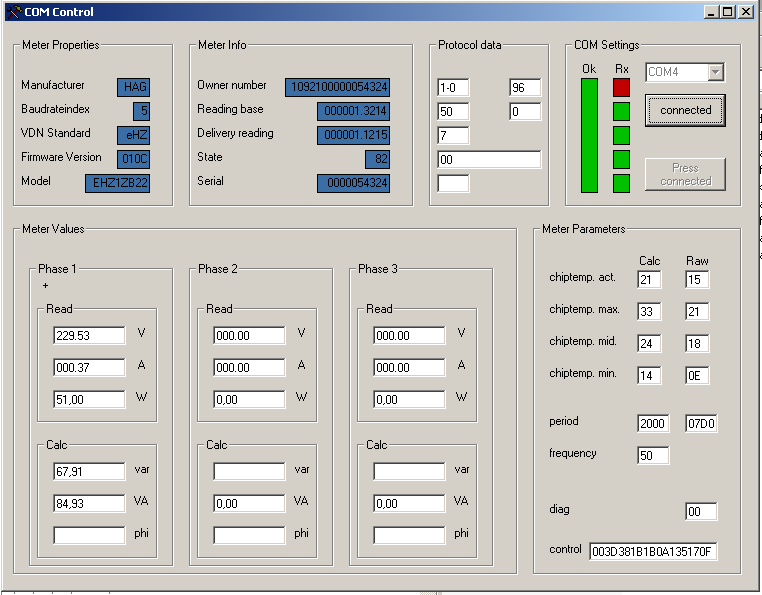Open the COM4 port dropdown
This screenshot has width=762, height=595.
tap(715, 72)
